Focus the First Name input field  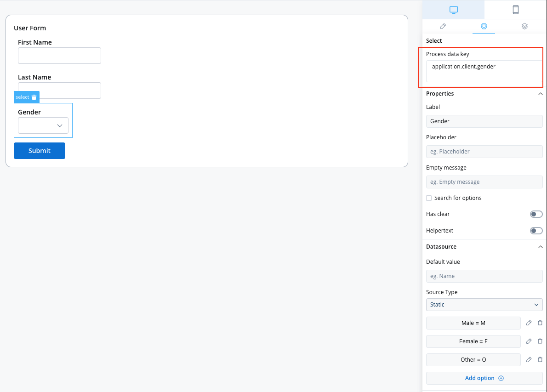pyautogui.click(x=59, y=56)
